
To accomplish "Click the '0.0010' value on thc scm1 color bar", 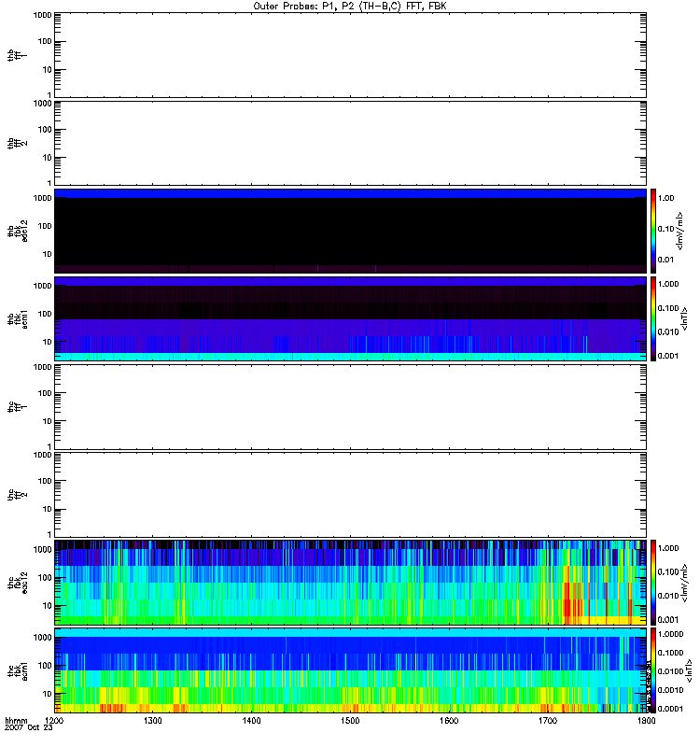I will point(670,690).
